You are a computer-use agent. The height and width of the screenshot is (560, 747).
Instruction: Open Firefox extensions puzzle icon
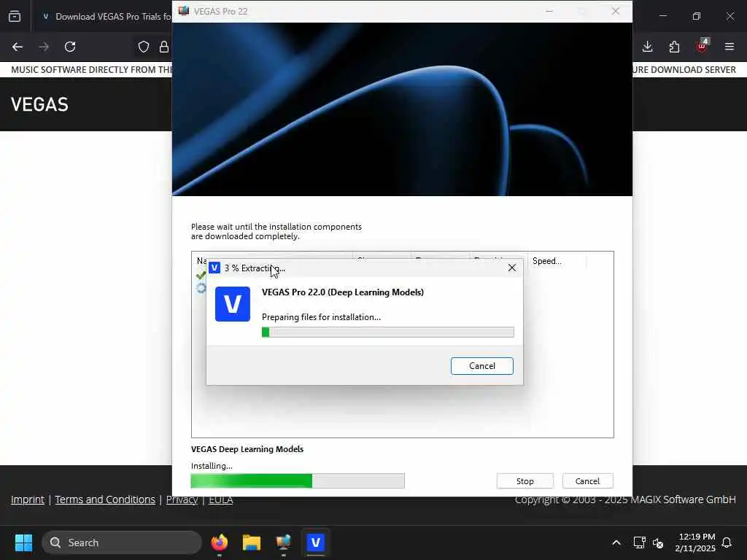[x=674, y=47]
